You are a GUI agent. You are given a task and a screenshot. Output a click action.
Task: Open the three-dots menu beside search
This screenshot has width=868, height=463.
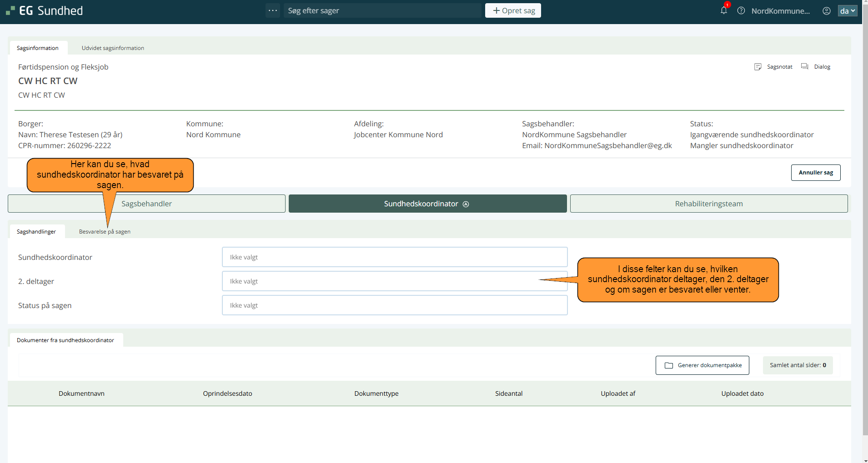[273, 10]
